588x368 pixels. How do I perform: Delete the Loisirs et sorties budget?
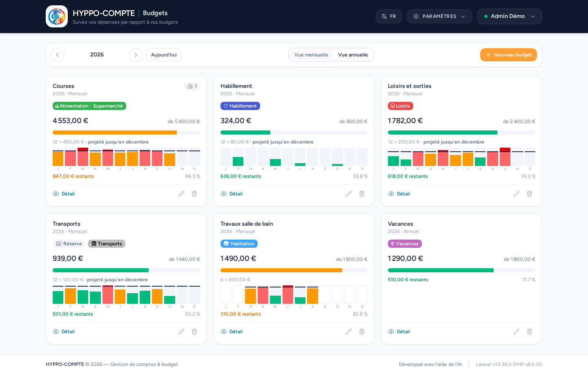click(530, 194)
